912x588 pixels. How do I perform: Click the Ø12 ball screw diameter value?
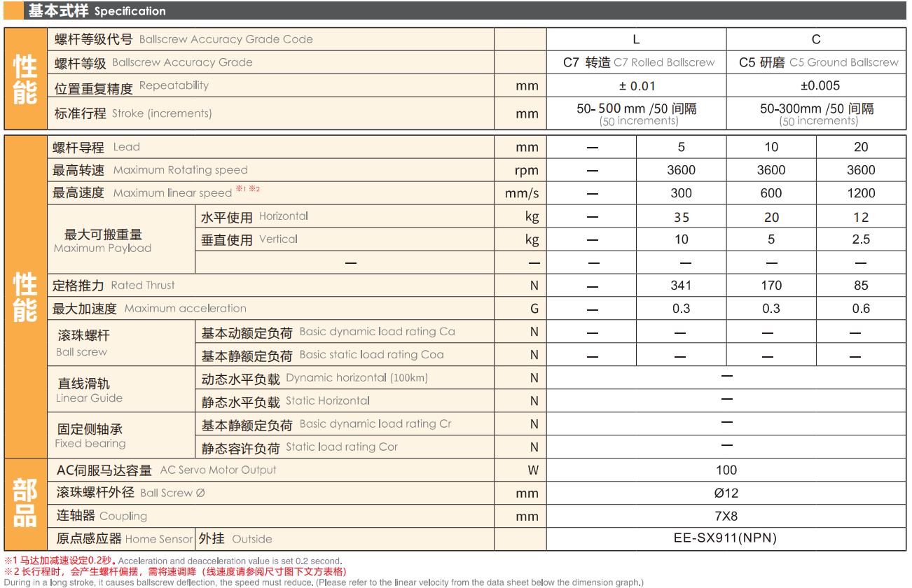click(726, 493)
